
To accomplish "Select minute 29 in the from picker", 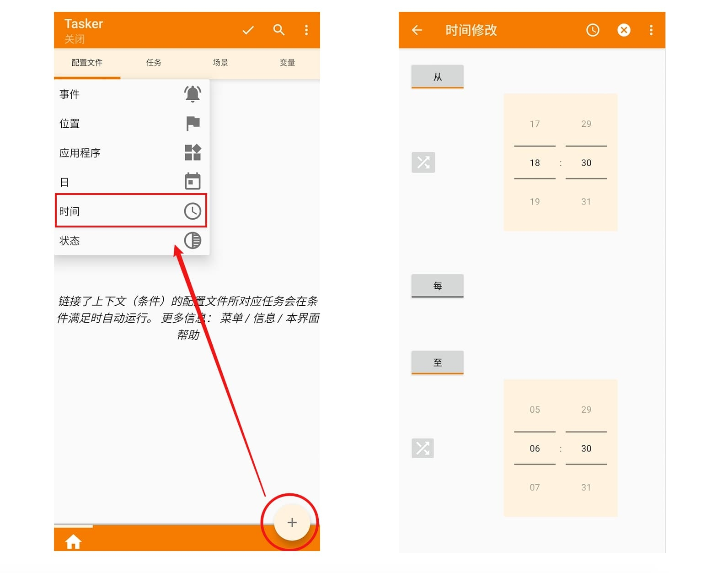I will coord(586,124).
